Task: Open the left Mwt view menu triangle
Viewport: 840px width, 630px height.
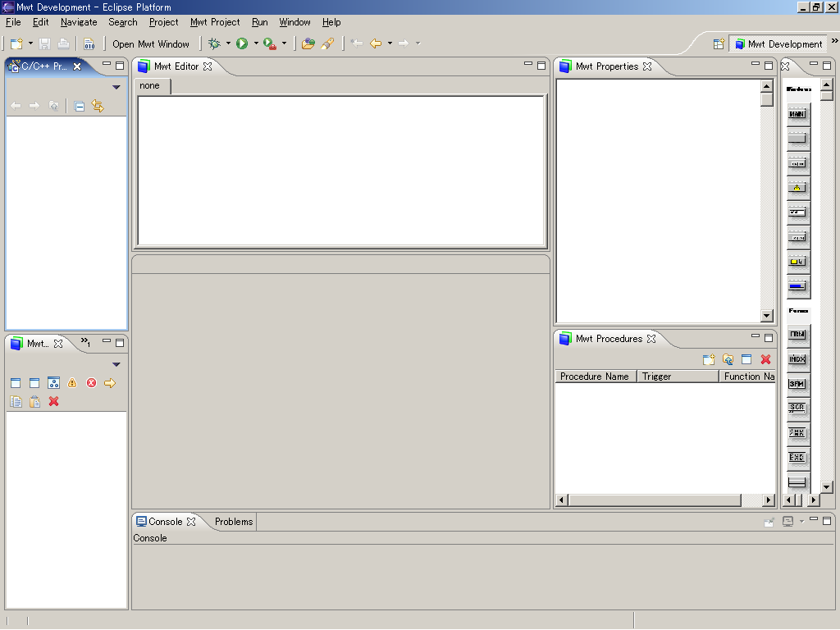Action: point(116,364)
